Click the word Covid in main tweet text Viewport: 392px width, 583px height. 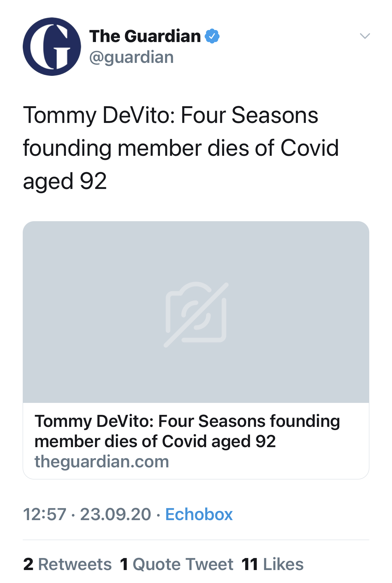[310, 148]
